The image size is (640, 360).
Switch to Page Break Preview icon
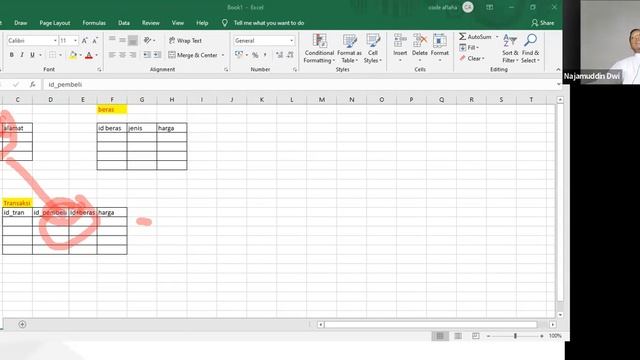(x=476, y=336)
